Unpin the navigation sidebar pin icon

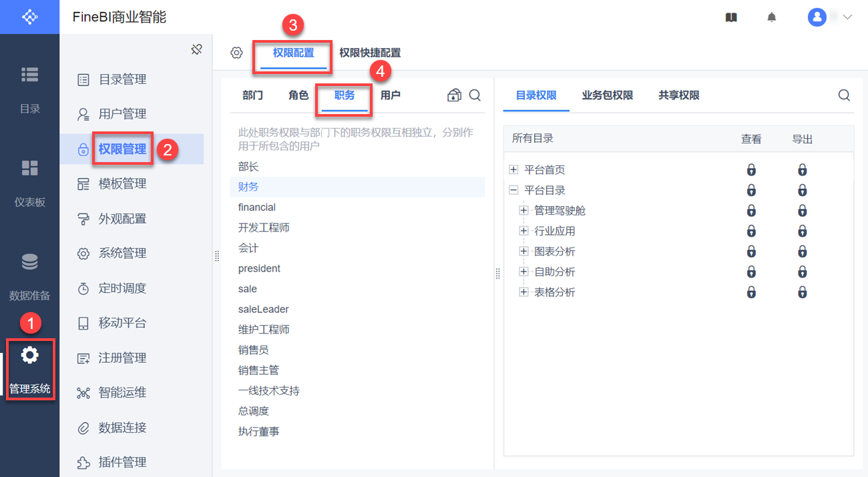coord(196,49)
